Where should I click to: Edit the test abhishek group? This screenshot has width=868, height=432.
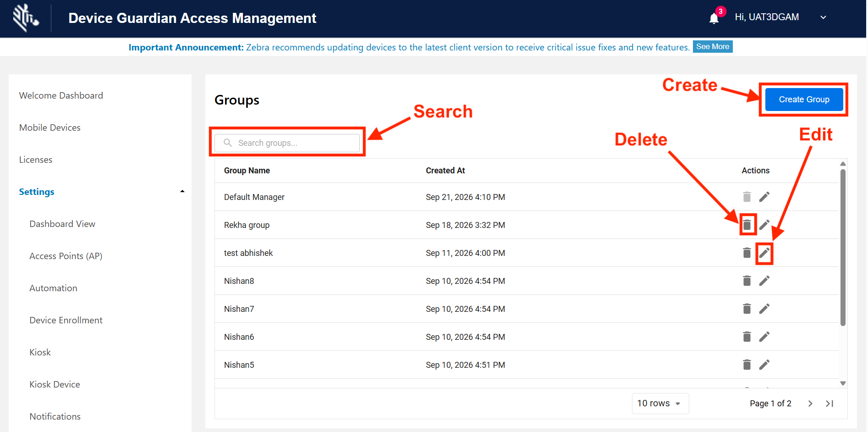(x=764, y=253)
